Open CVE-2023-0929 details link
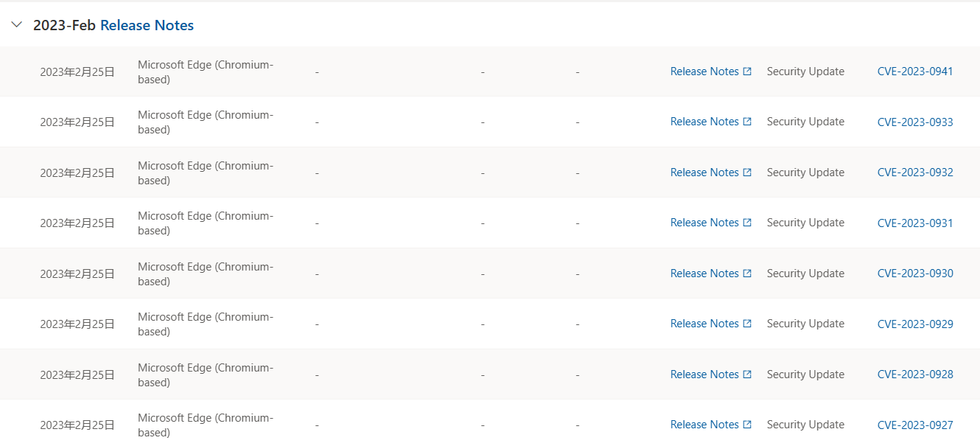980x446 pixels. [914, 324]
